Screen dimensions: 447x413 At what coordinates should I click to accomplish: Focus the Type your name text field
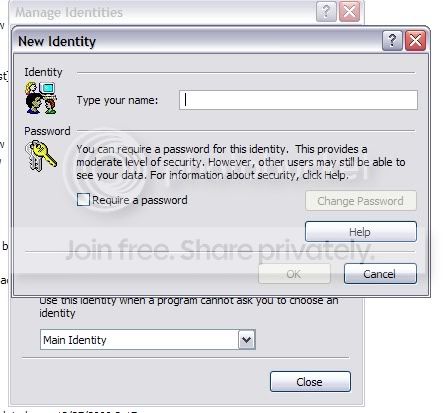click(298, 100)
